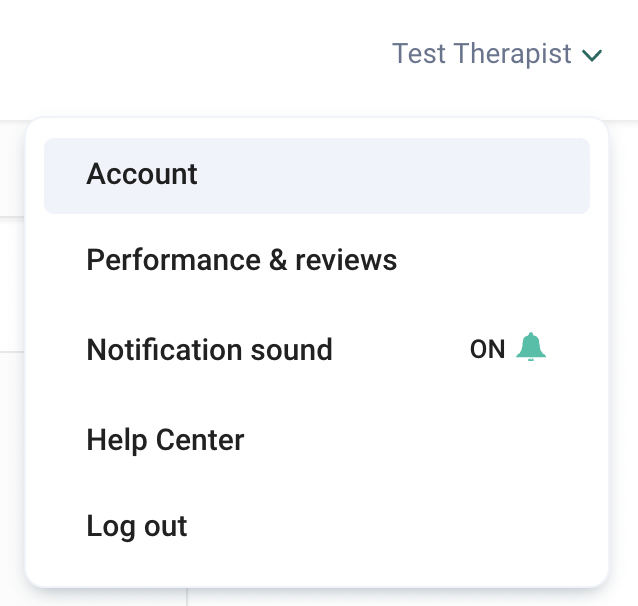Select Log out from the dropdown menu
Viewport: 638px width, 606px height.
pyautogui.click(x=137, y=527)
